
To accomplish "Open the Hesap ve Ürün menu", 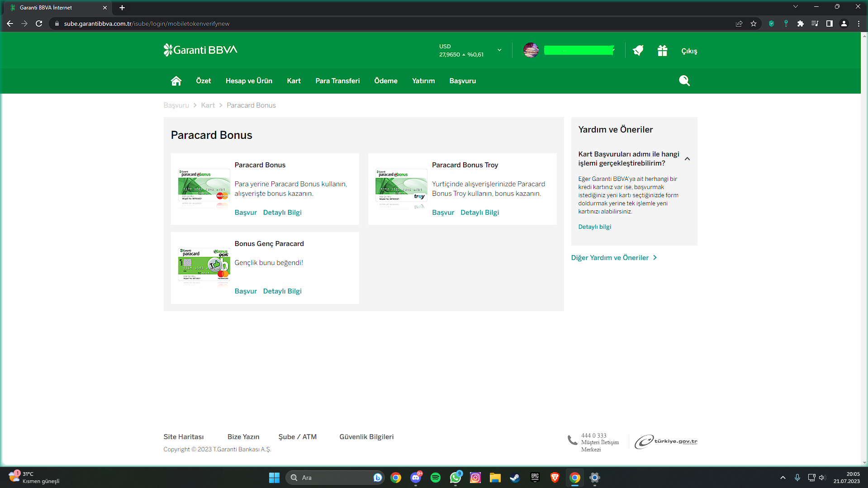I will (x=249, y=81).
